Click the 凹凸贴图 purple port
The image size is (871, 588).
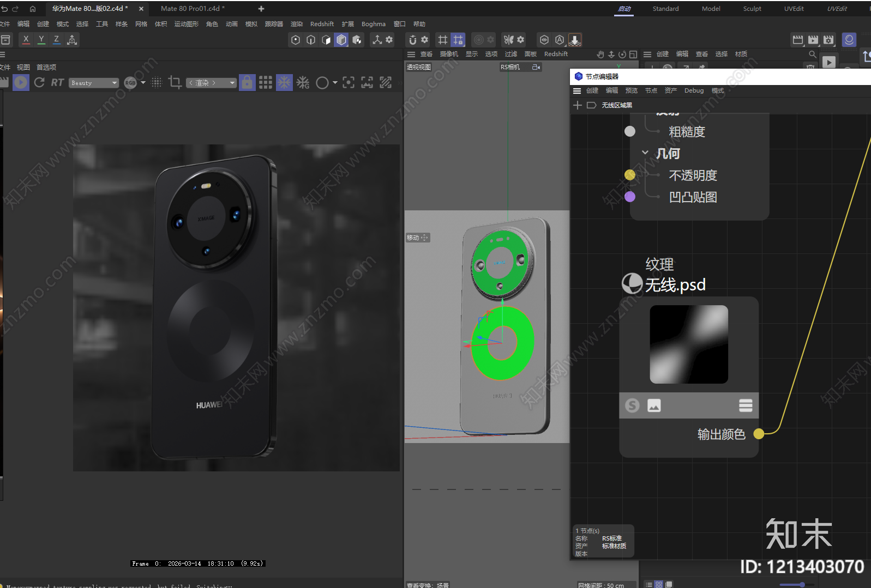pos(630,197)
